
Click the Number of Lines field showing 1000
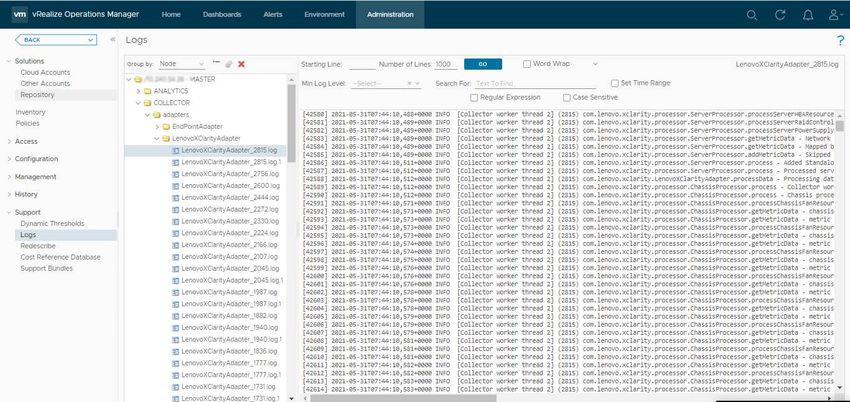click(x=445, y=64)
